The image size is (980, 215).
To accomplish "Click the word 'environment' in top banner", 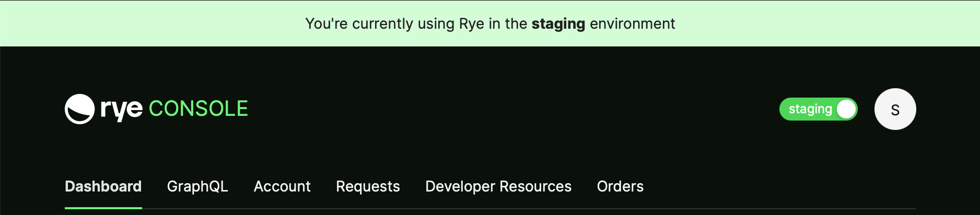I will click(632, 23).
